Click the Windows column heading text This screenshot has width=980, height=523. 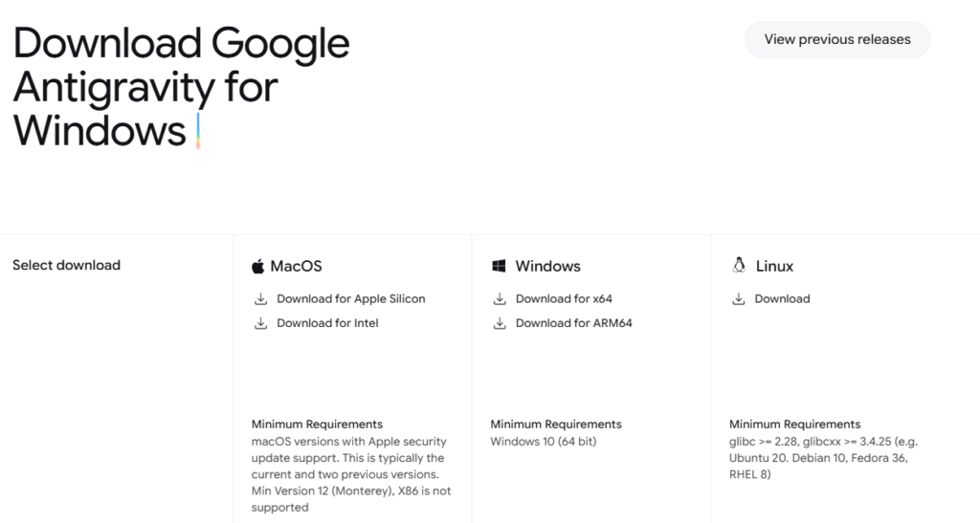click(x=547, y=266)
